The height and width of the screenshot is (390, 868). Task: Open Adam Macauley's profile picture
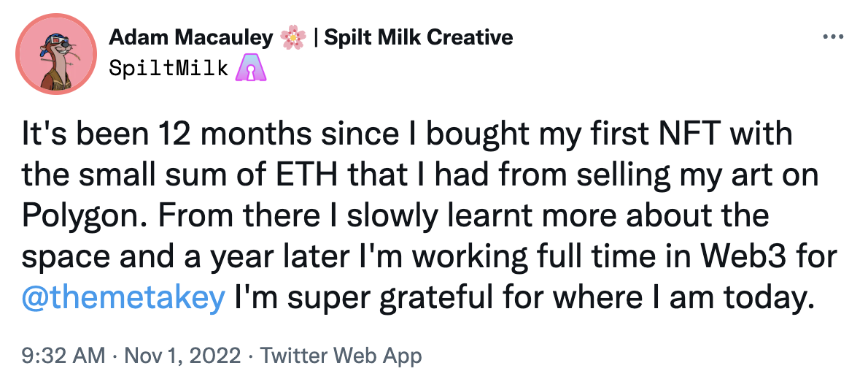[57, 54]
